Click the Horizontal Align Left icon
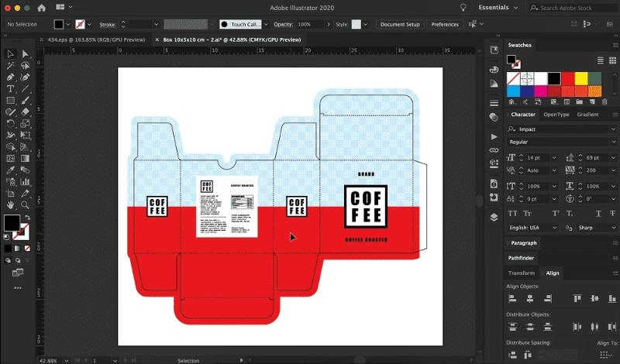The width and height of the screenshot is (620, 364). coord(511,298)
